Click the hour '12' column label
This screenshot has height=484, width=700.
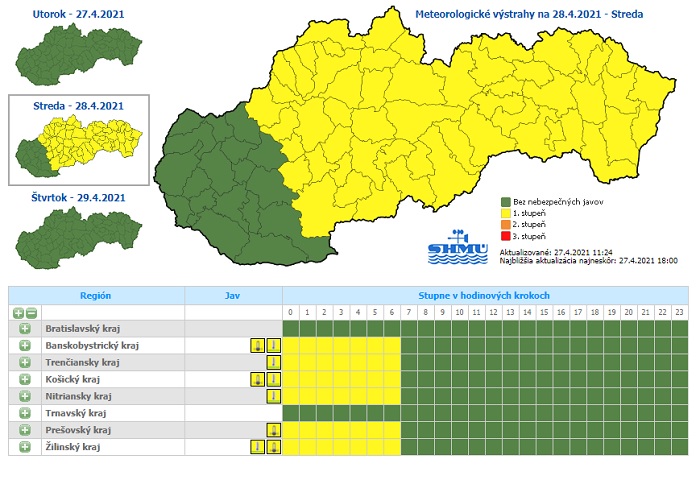click(493, 313)
